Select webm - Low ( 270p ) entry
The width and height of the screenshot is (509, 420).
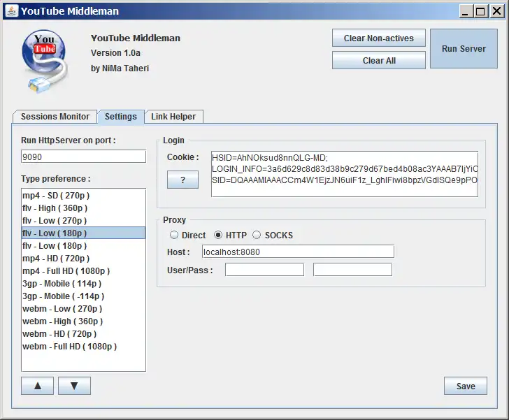(83, 309)
